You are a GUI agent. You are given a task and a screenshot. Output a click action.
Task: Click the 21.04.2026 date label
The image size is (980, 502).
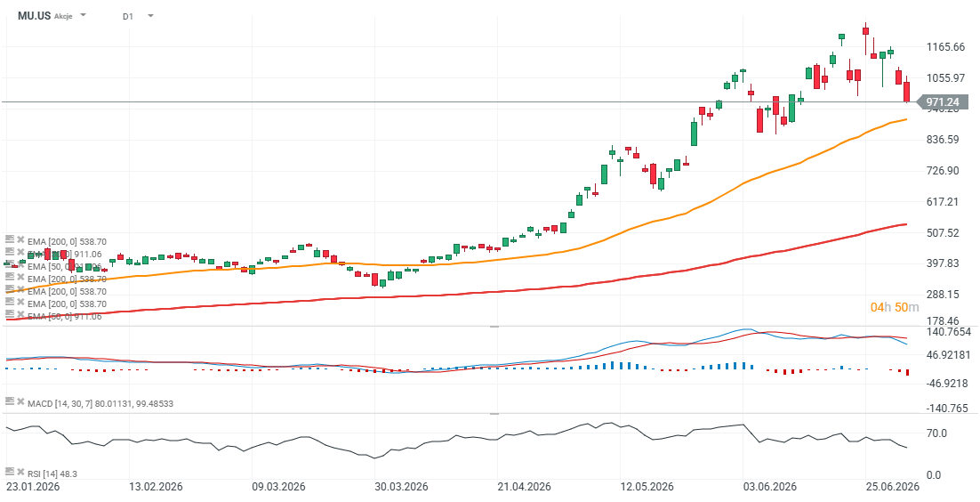point(523,487)
